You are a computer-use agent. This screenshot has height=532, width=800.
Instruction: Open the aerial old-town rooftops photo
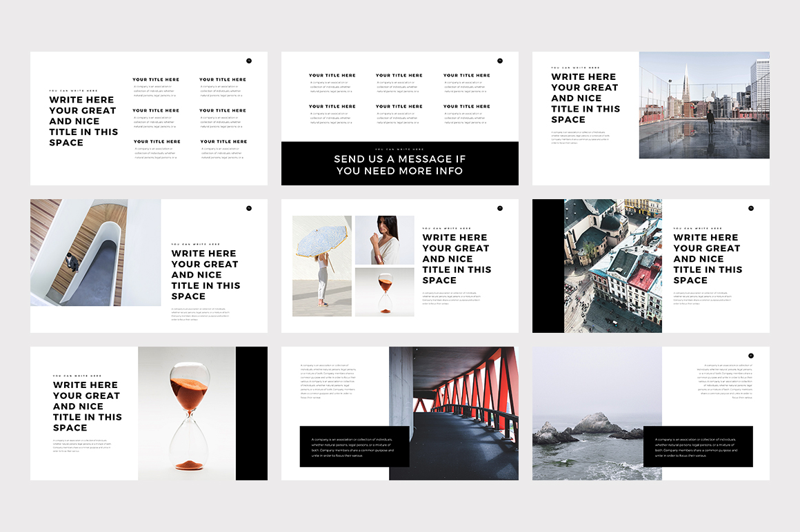coord(613,266)
